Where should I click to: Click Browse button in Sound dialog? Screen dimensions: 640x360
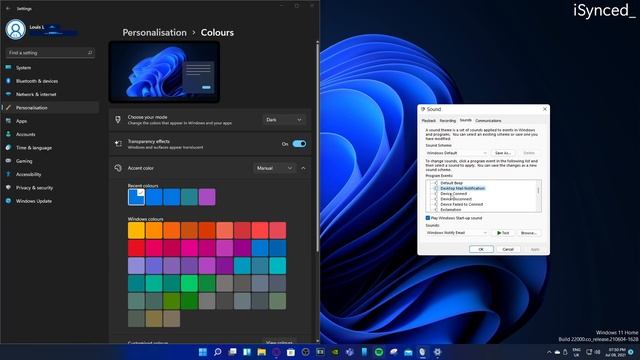[x=529, y=233]
